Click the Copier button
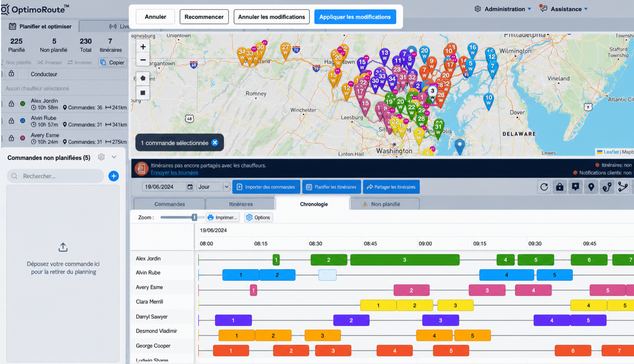The width and height of the screenshot is (634, 364). pyautogui.click(x=113, y=62)
